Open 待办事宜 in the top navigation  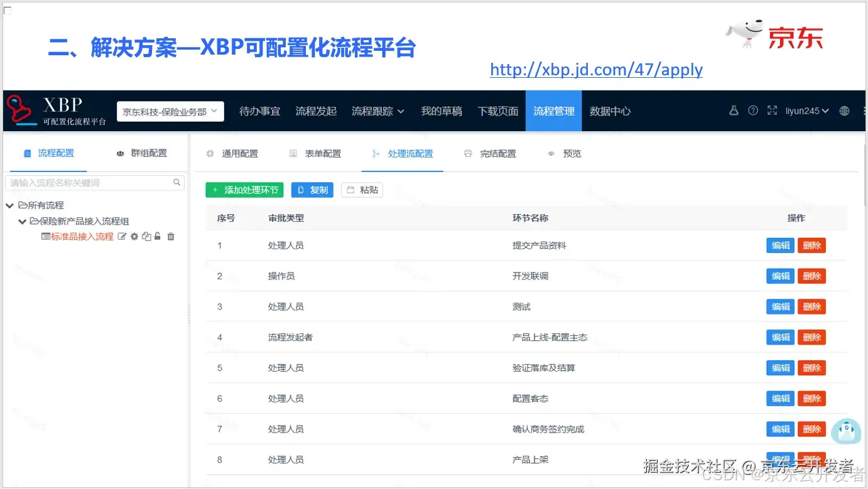pos(259,111)
